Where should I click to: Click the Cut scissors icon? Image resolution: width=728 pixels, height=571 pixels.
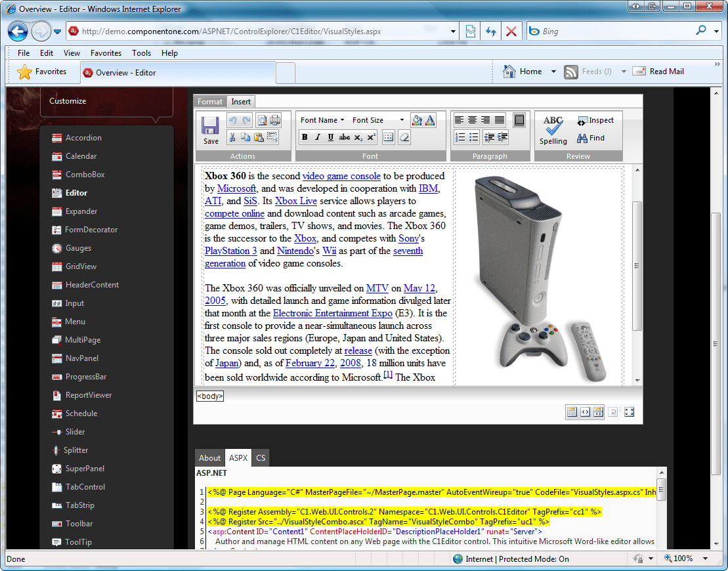point(232,137)
